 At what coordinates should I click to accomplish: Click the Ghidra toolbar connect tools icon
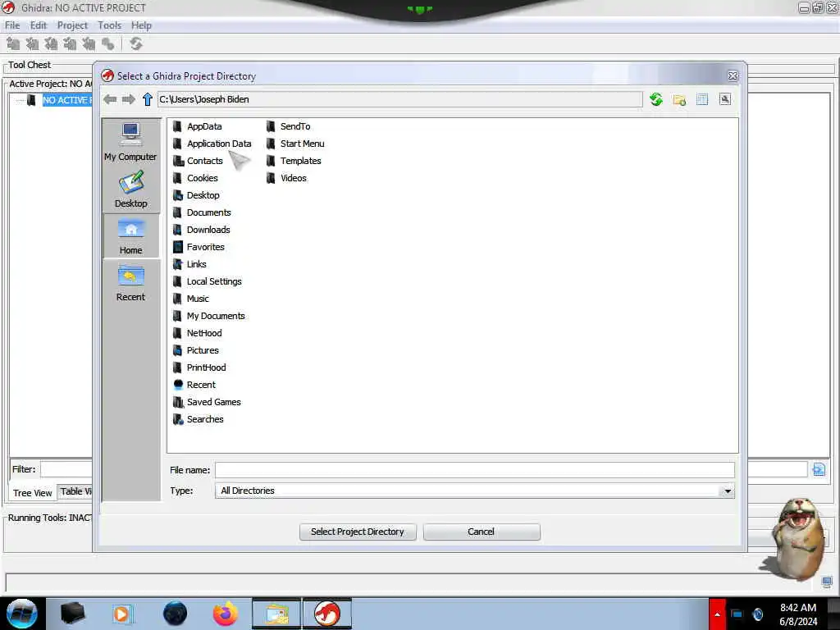pyautogui.click(x=107, y=44)
